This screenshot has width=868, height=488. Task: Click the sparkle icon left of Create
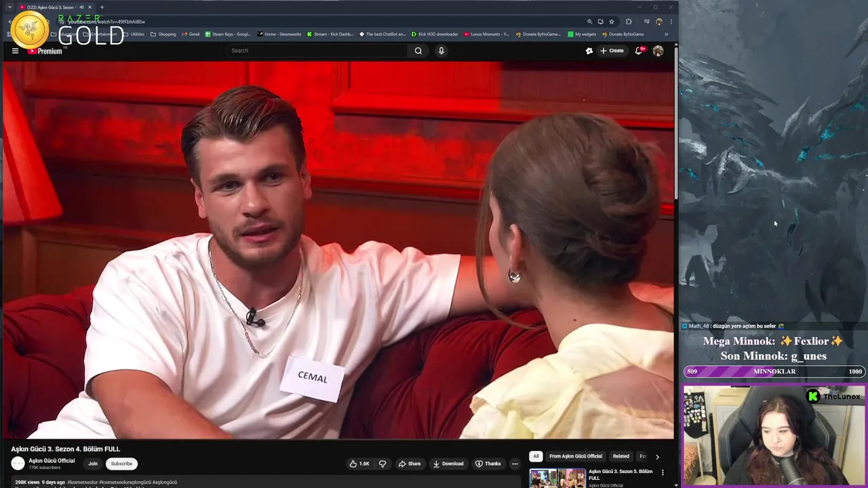click(589, 51)
